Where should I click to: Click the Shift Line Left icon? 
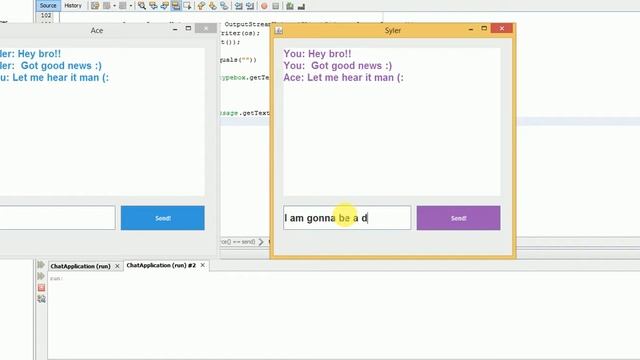tap(239, 6)
